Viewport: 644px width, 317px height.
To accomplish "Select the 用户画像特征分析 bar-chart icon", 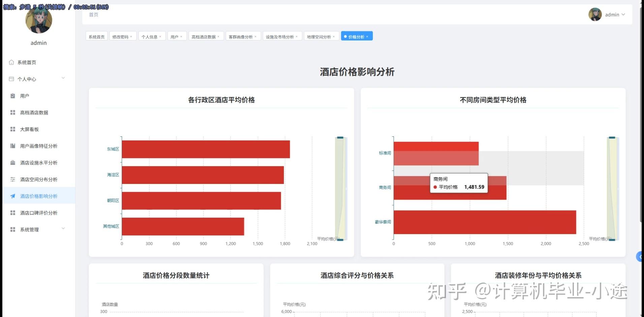I will 12,146.
